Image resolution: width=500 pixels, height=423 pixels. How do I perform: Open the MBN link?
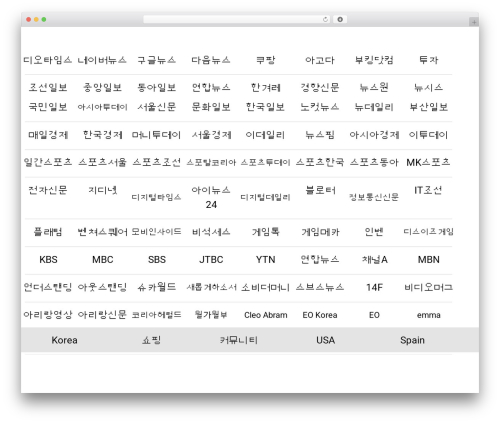tap(428, 260)
